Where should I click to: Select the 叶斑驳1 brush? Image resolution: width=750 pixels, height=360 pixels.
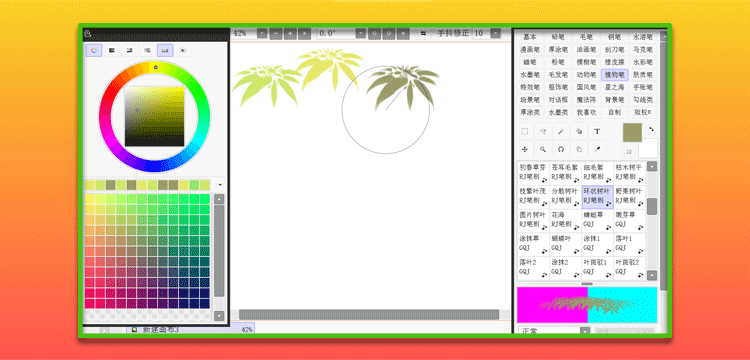tap(597, 268)
